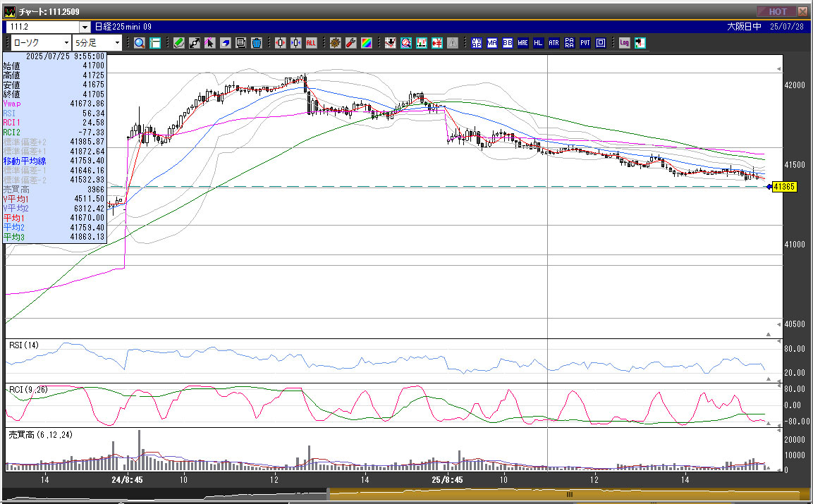Viewport: 813px width, 504px height.
Task: Open the rainbow color settings icon
Action: coord(367,43)
